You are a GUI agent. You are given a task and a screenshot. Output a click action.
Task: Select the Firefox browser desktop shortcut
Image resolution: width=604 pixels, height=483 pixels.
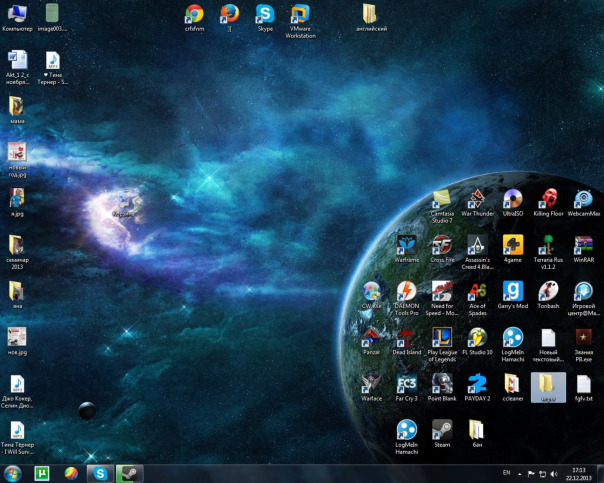pyautogui.click(x=230, y=14)
